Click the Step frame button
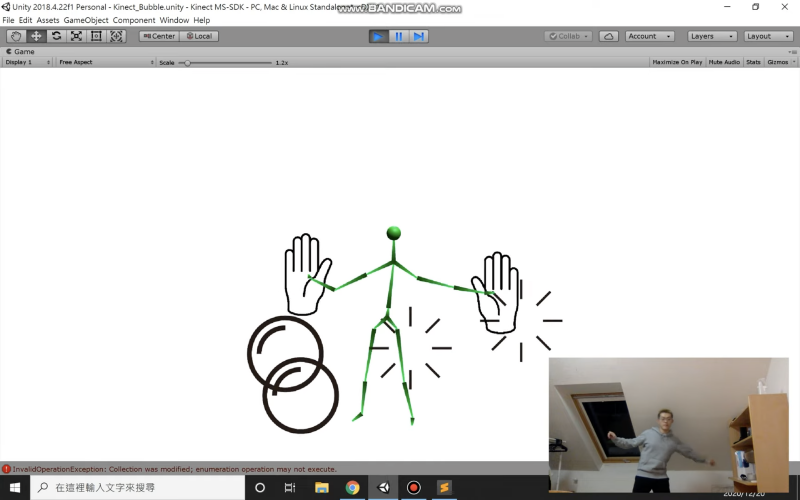This screenshot has height=500, width=800. click(x=419, y=36)
